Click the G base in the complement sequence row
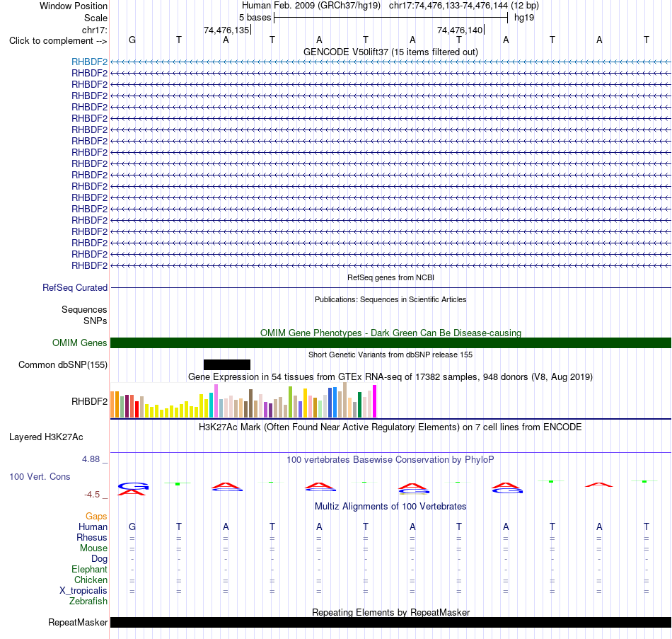 pos(132,40)
